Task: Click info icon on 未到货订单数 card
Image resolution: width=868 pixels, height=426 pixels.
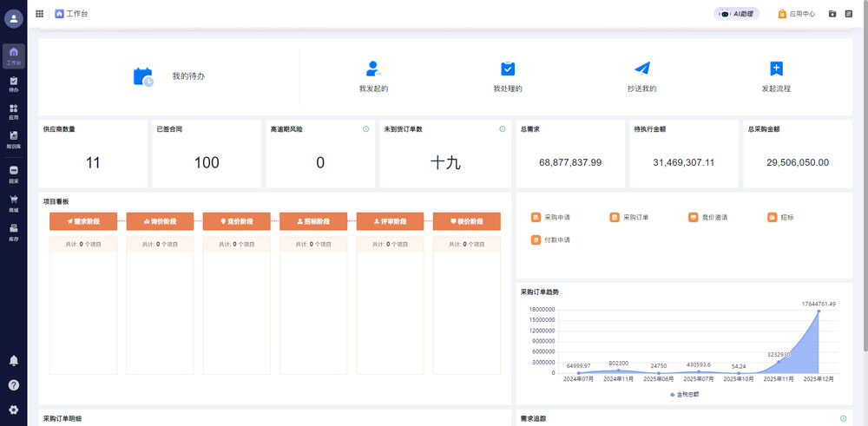Action: pos(502,129)
